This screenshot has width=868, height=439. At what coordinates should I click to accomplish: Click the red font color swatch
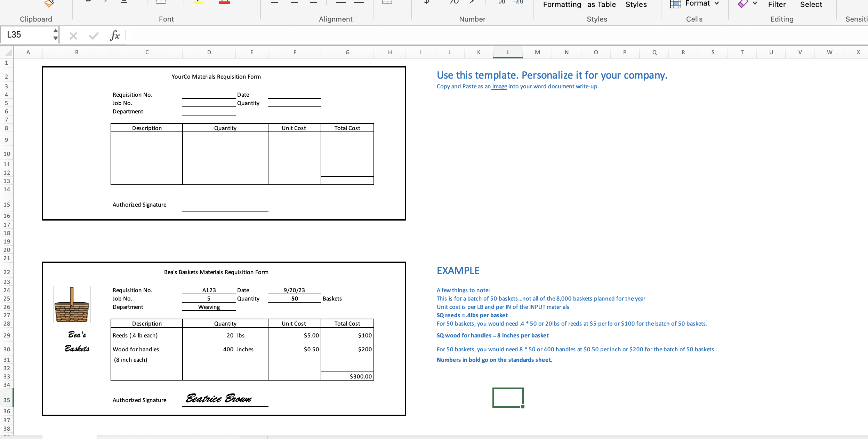coord(225,2)
